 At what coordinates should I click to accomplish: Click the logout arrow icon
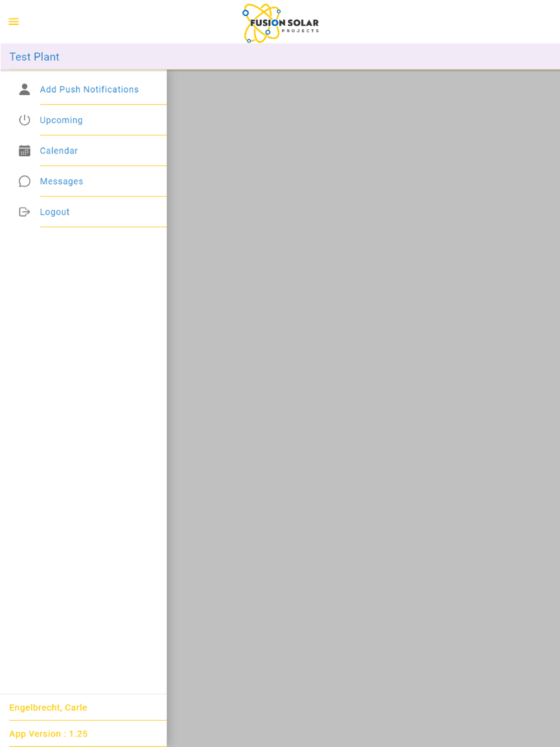click(x=25, y=212)
